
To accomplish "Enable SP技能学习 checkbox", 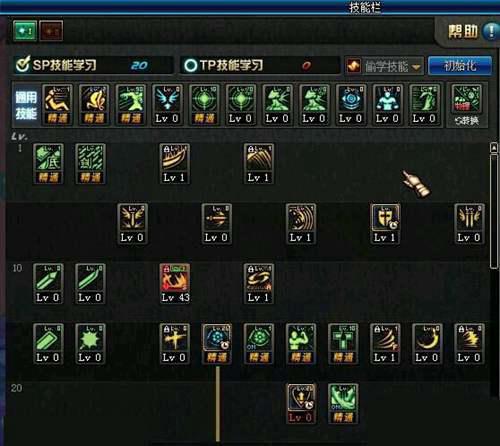I will click(x=23, y=64).
